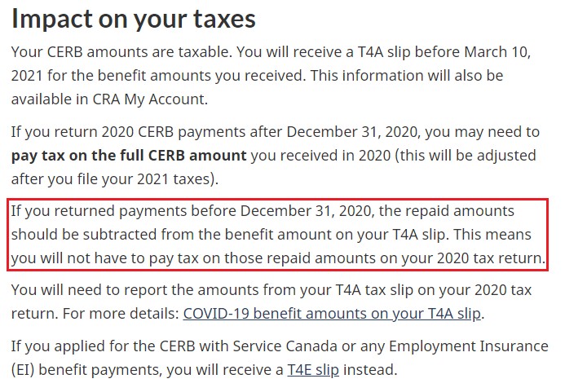Click the Impact on your taxes heading
The image size is (587, 392).
[133, 18]
